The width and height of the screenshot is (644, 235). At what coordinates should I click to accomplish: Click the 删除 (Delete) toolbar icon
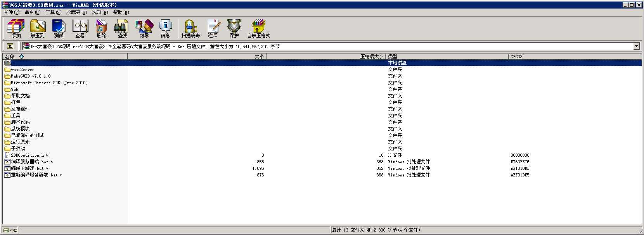pos(102,29)
